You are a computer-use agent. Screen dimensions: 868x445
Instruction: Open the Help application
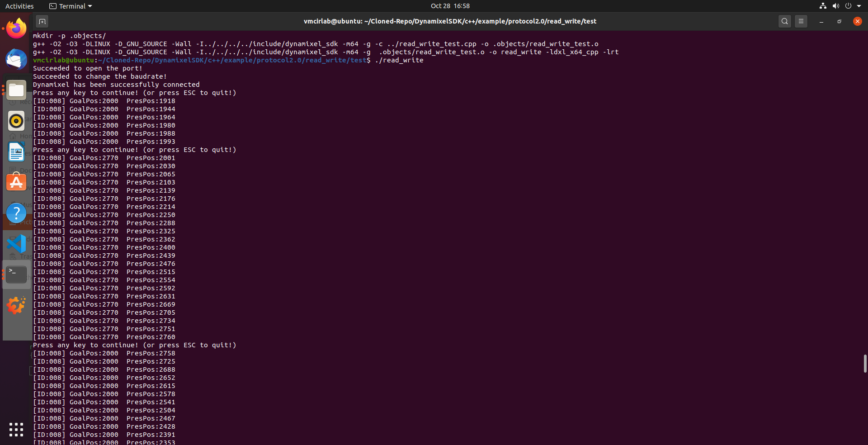point(16,213)
